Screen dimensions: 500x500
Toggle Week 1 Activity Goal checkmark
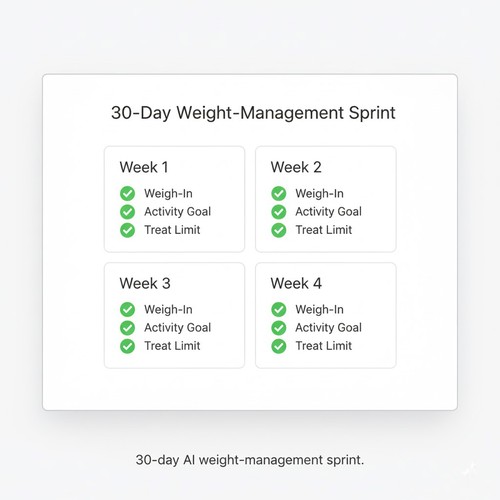pyautogui.click(x=127, y=212)
